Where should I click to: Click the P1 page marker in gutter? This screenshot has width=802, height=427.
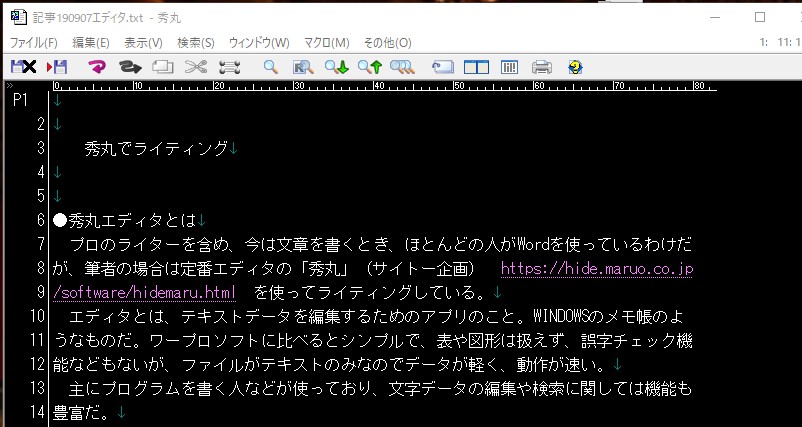pos(20,100)
